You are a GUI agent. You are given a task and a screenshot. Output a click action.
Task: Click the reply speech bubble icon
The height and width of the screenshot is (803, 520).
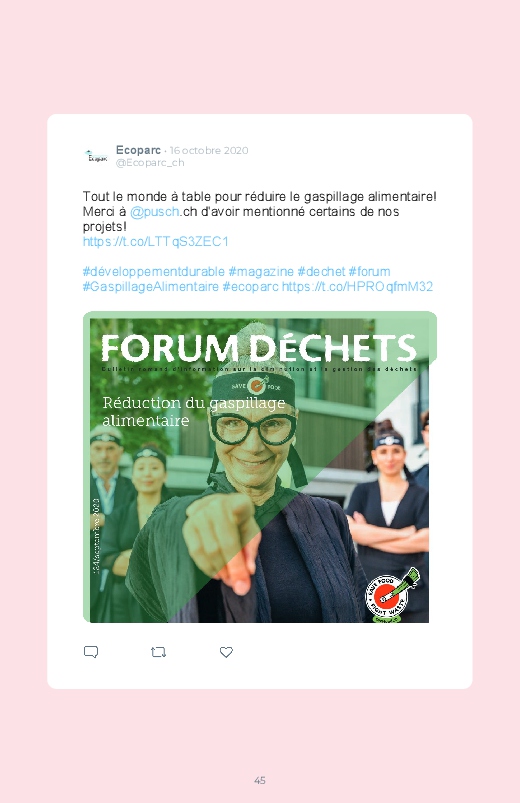(x=91, y=652)
